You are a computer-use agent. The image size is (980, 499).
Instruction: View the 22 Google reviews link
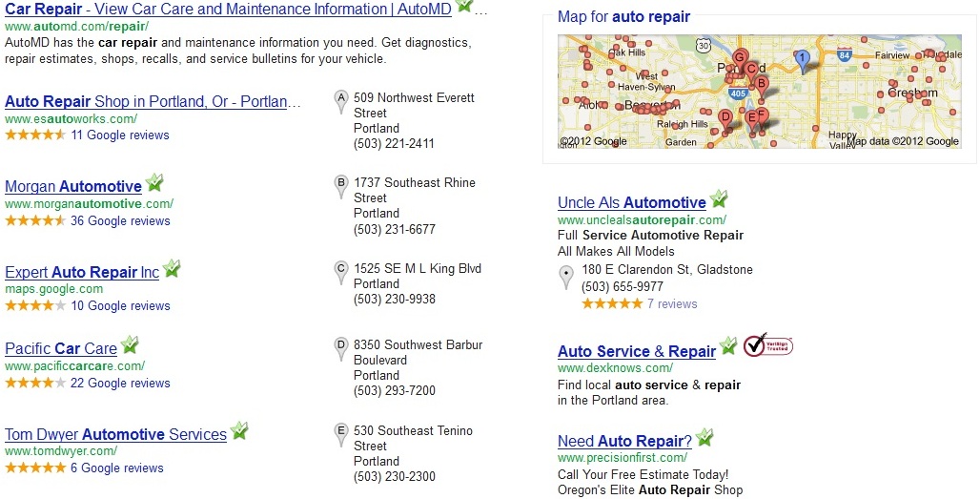coord(120,383)
